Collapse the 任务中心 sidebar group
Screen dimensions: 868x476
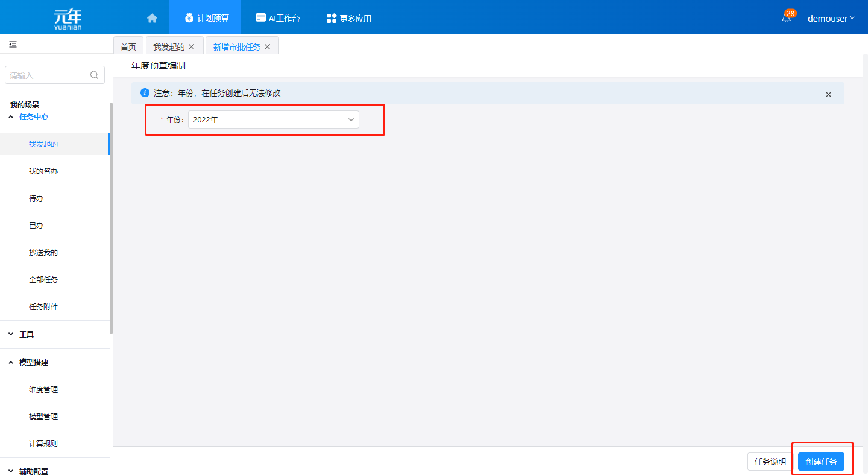[x=33, y=117]
